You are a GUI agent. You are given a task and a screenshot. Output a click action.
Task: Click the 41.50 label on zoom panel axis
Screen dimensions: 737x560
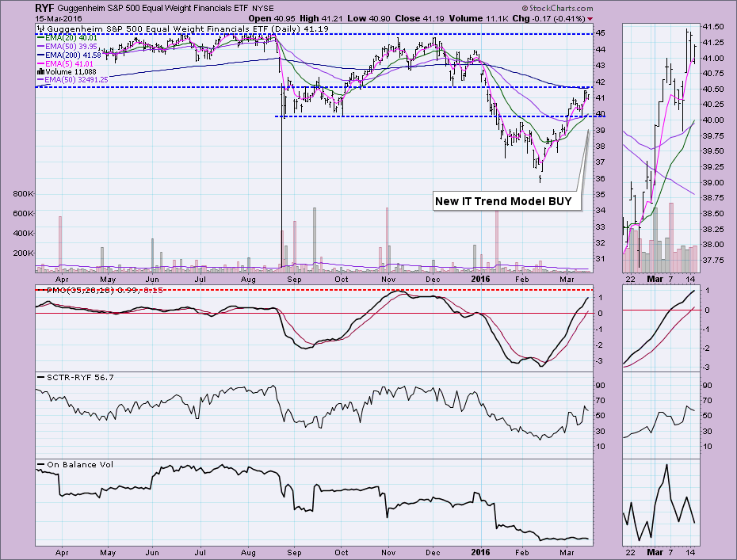click(712, 27)
